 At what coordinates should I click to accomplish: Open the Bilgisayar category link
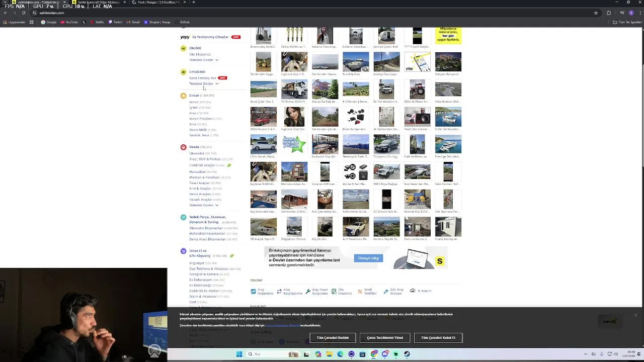[197, 263]
